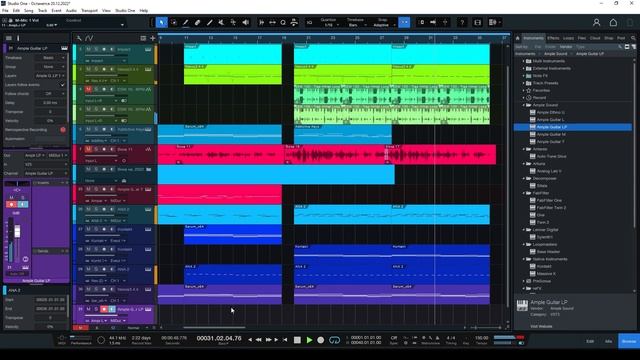Toggle monitor on the bottom Ample Guitar LP track
Screen dimensions: 640x360
111,309
